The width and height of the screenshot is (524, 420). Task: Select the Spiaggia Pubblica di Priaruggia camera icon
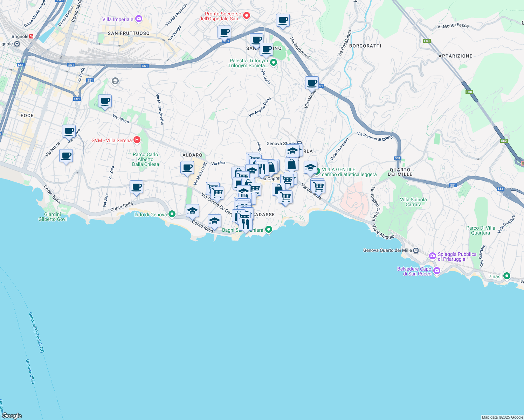click(432, 256)
